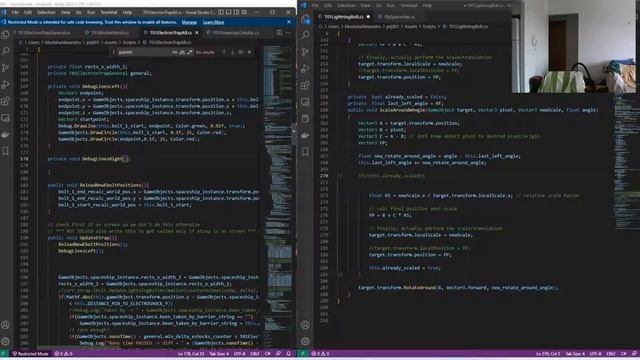
Task: Switch to T01ElectronTrapGeneral.cs tab
Action: 44,32
